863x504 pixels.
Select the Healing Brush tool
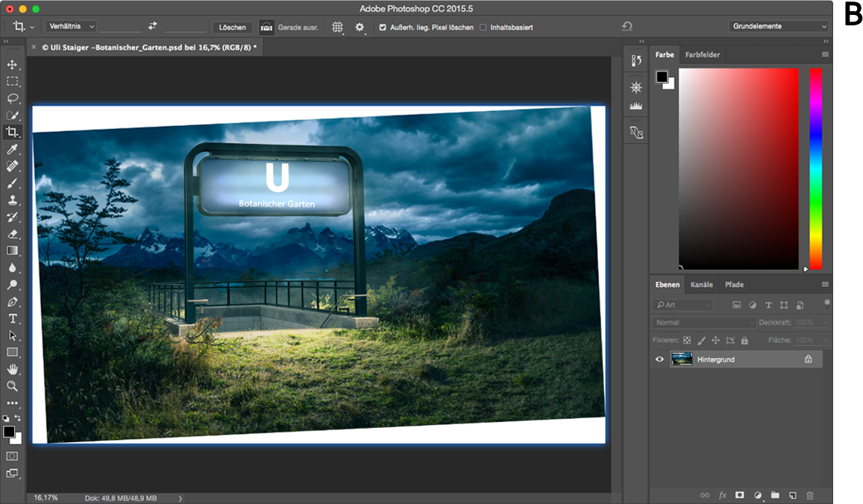pos(12,166)
